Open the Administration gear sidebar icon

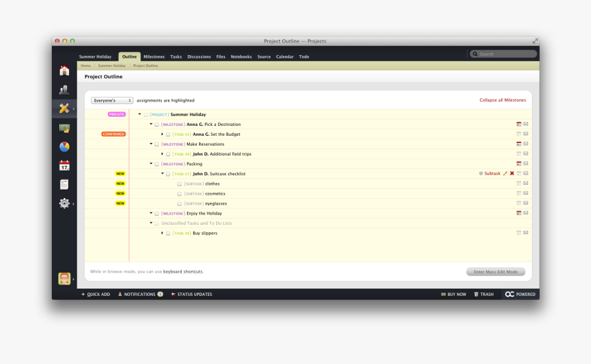coord(64,203)
